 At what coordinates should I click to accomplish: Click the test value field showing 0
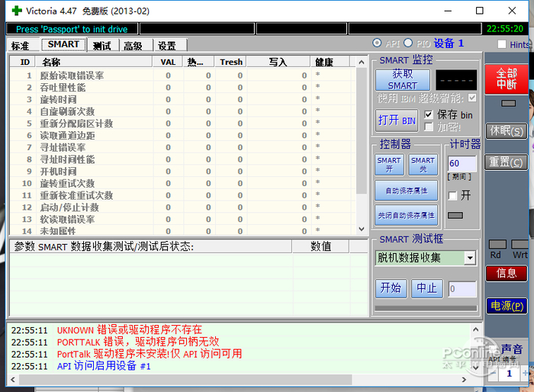pyautogui.click(x=462, y=289)
